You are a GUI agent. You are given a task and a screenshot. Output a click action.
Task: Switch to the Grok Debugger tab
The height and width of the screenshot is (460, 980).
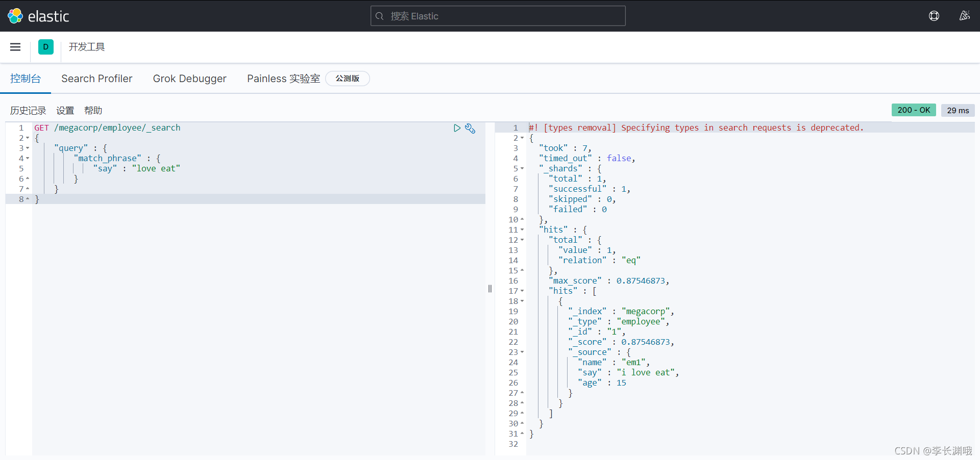190,79
